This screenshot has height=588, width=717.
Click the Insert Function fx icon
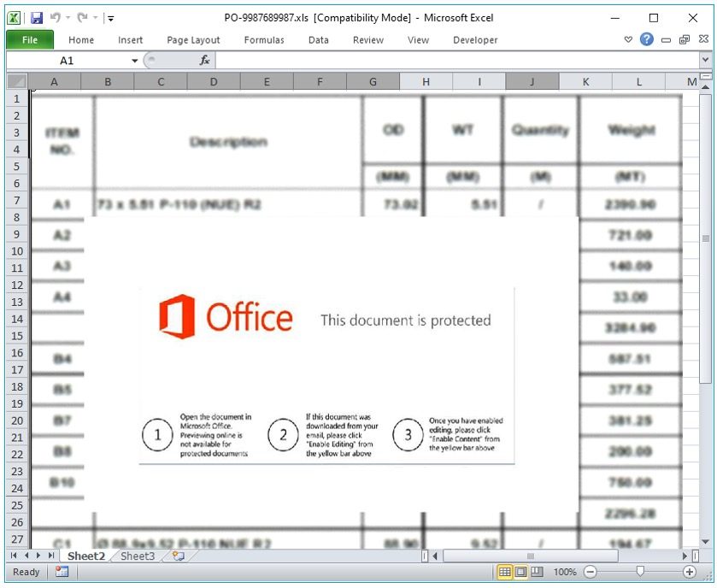[205, 61]
